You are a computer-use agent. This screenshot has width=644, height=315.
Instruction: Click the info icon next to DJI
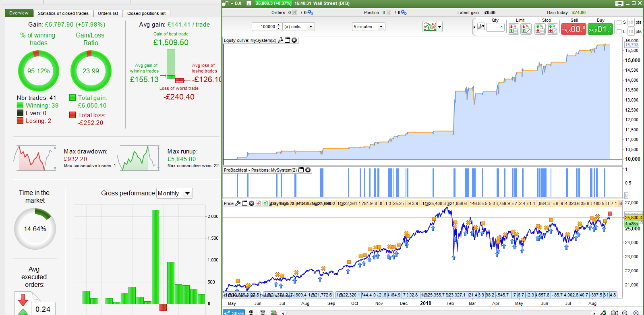(249, 3)
